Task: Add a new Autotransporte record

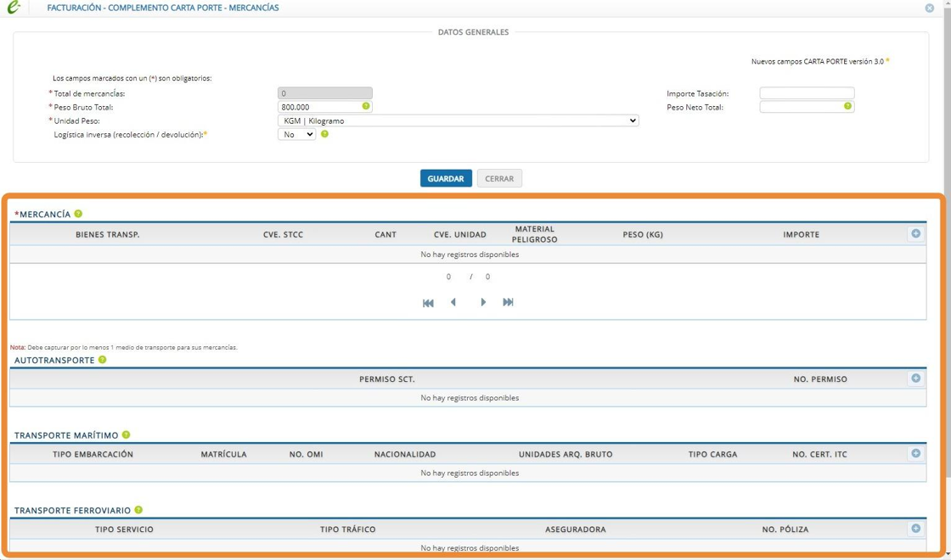Action: (916, 378)
